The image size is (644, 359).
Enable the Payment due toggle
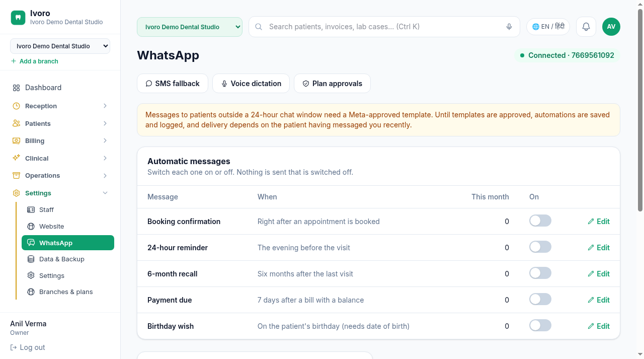tap(540, 299)
